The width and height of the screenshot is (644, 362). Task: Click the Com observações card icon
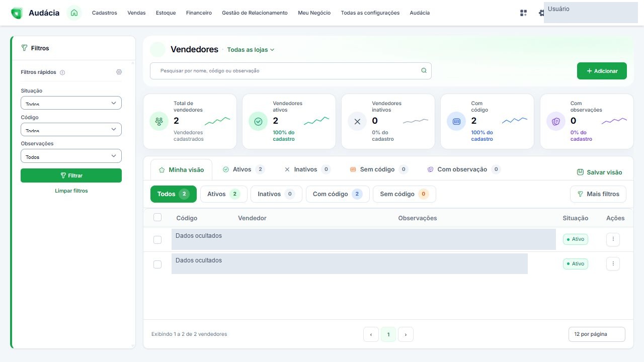click(x=556, y=121)
